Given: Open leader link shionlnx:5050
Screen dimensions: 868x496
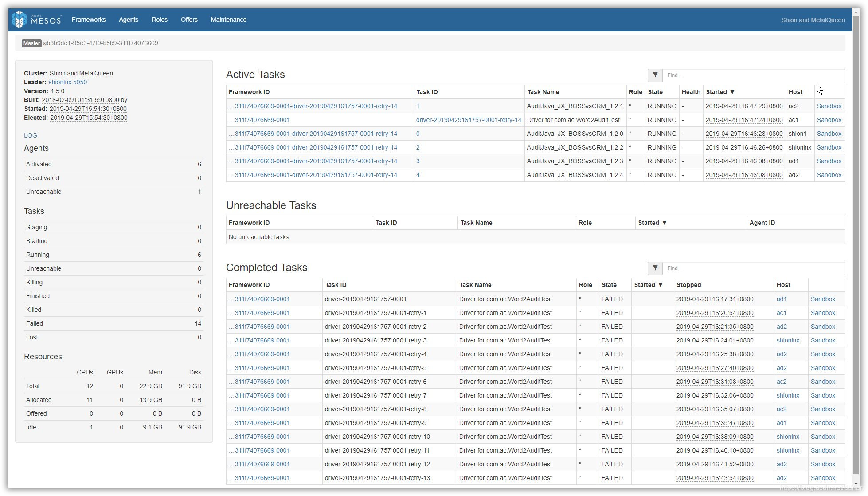Looking at the screenshot, I should pyautogui.click(x=67, y=82).
